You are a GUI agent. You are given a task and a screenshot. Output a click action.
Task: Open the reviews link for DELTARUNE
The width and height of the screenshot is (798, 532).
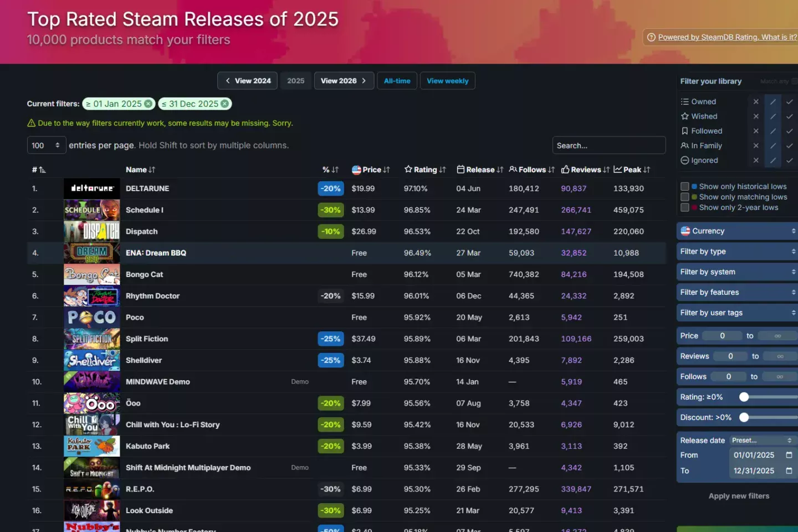572,188
